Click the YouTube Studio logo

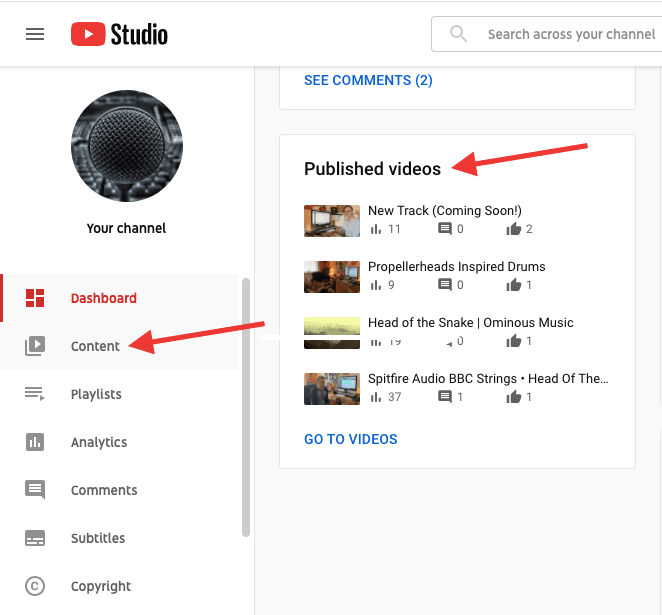tap(119, 34)
